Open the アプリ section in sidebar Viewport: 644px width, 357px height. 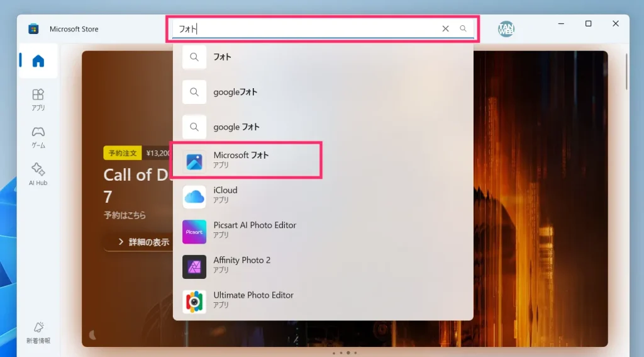click(38, 99)
